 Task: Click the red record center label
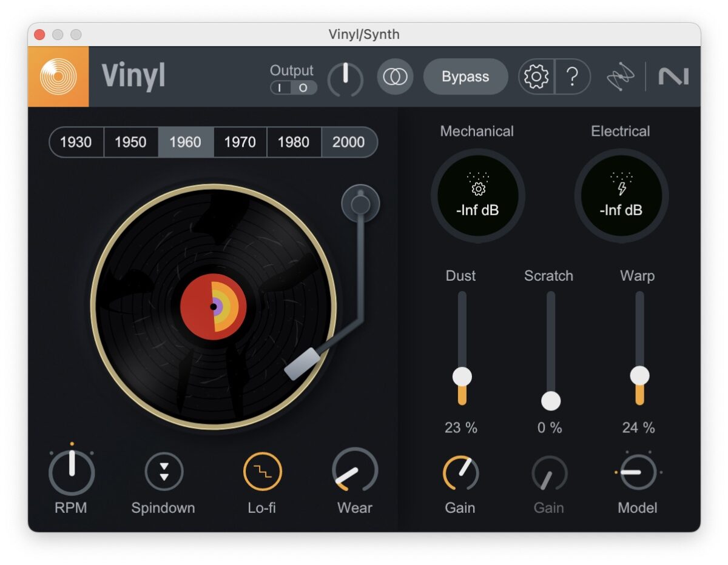[214, 307]
